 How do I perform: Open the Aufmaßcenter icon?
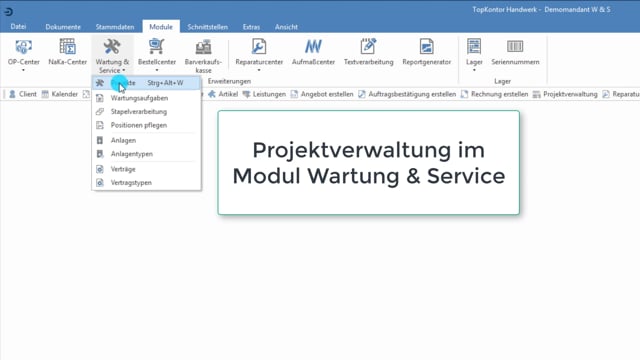[x=313, y=47]
